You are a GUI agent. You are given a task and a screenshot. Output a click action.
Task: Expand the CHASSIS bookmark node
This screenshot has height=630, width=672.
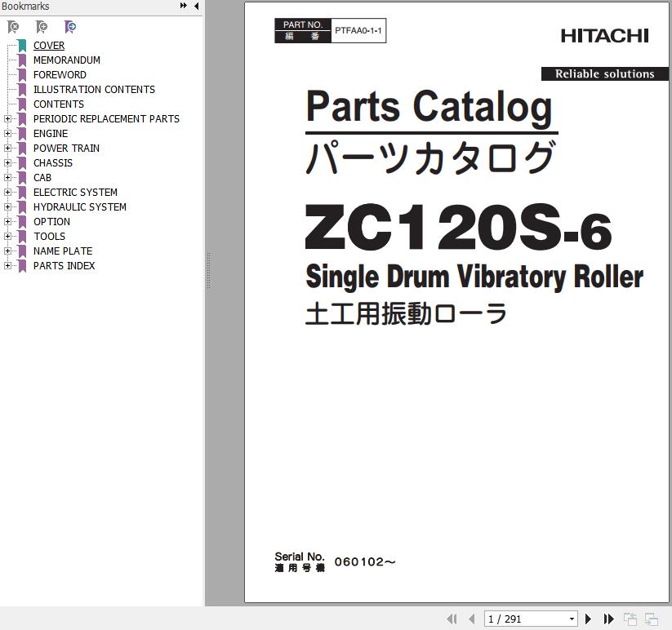tap(7, 162)
